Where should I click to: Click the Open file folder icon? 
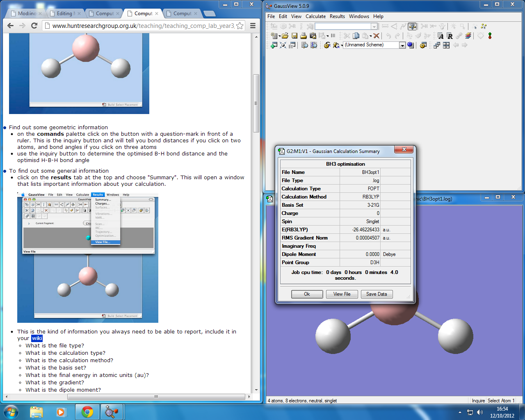(285, 36)
